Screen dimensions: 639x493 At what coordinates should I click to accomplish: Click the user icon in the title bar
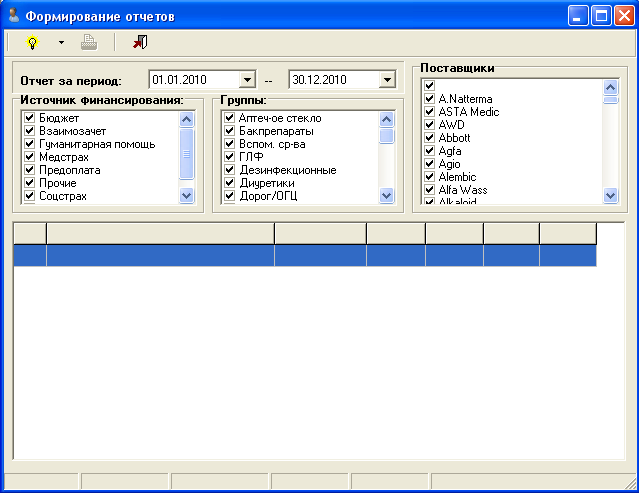pyautogui.click(x=13, y=15)
